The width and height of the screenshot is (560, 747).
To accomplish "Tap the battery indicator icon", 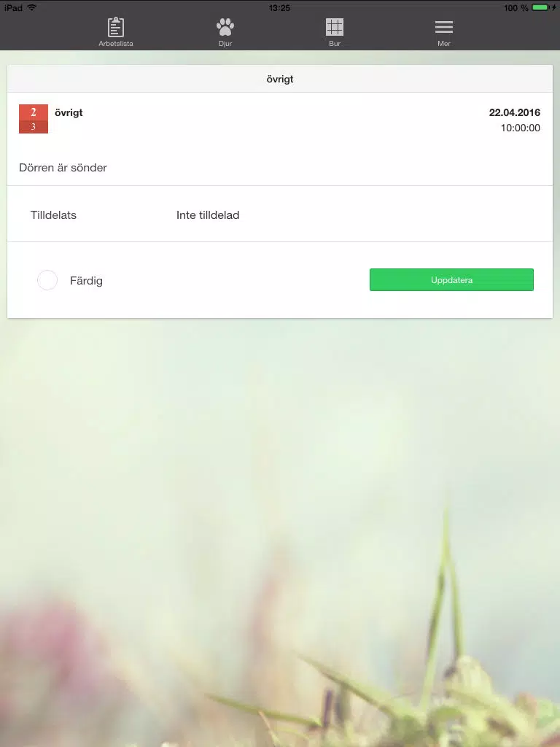I will pyautogui.click(x=541, y=7).
